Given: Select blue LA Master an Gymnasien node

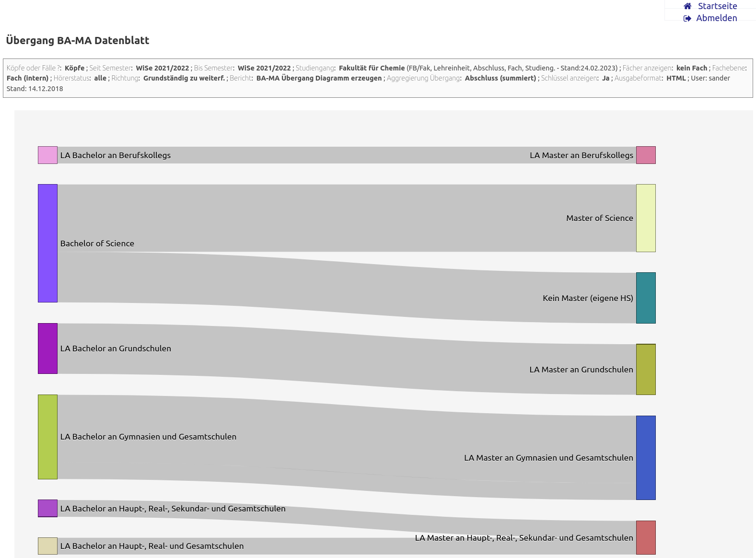Looking at the screenshot, I should click(x=646, y=458).
